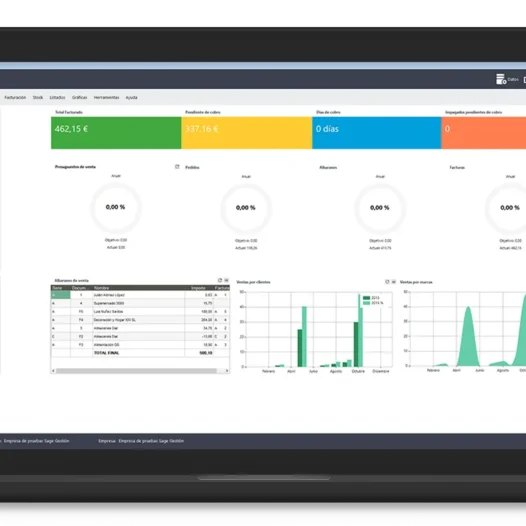Open the Gráficas menu
The width and height of the screenshot is (526, 526).
[x=80, y=97]
